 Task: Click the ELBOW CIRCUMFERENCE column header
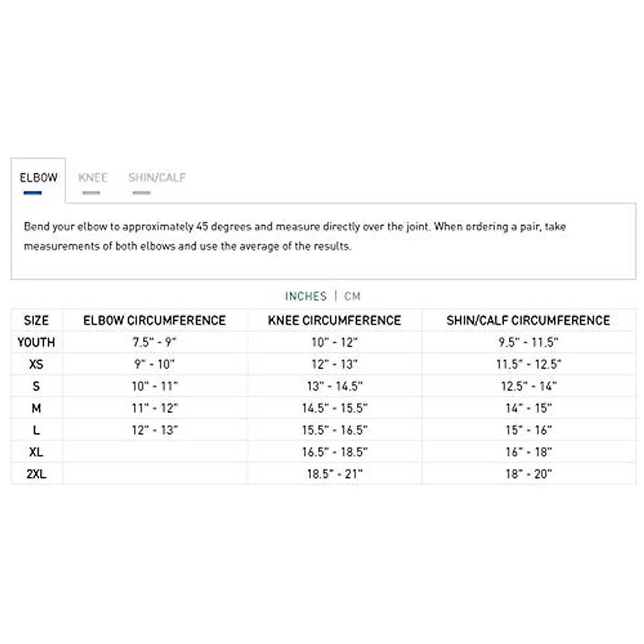tap(155, 320)
